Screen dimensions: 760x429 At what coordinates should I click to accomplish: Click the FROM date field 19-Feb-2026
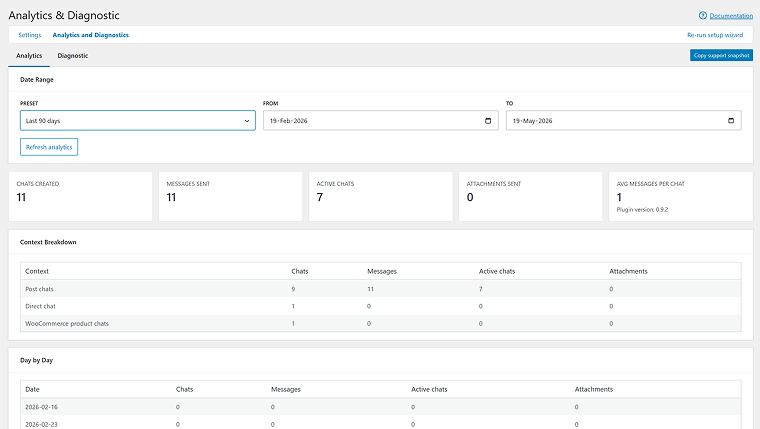click(380, 121)
